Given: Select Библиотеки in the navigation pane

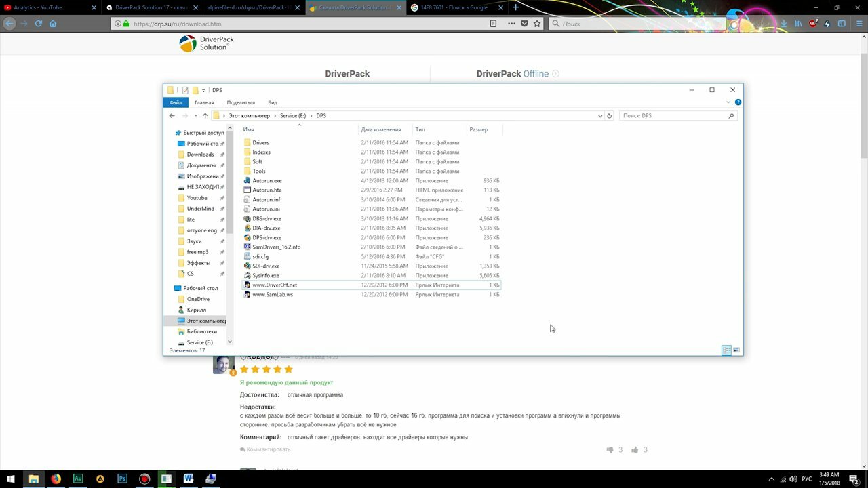Looking at the screenshot, I should (x=201, y=331).
